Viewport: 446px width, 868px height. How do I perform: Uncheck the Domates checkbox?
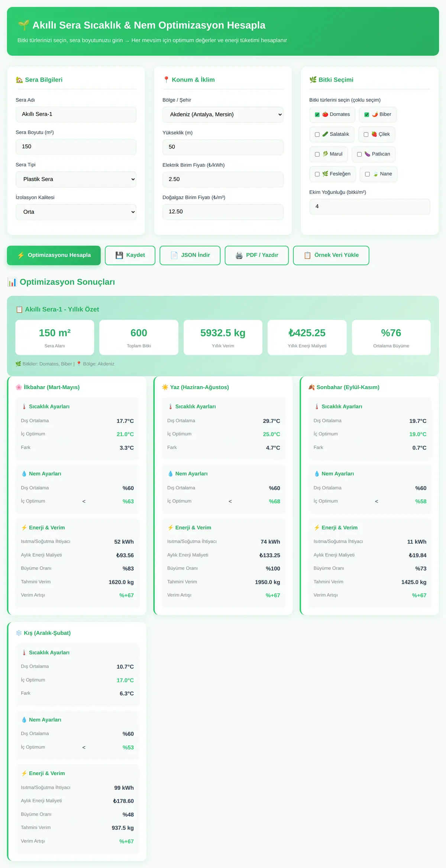(317, 115)
